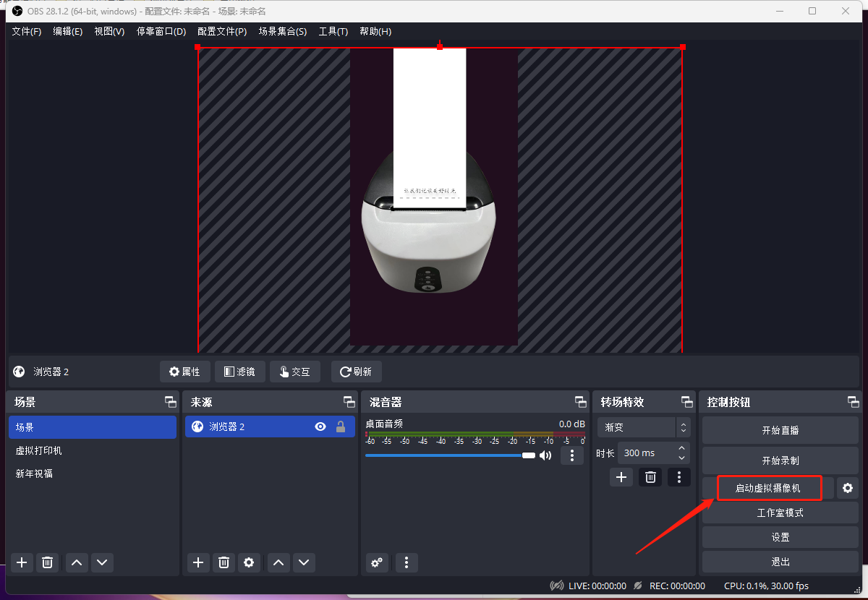Mute the 桌面音频 speaker icon
The height and width of the screenshot is (600, 868).
click(x=545, y=455)
